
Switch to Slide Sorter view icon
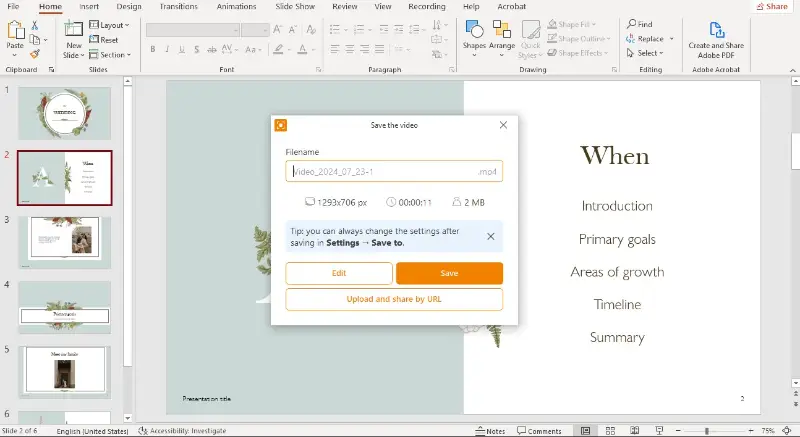(610, 431)
